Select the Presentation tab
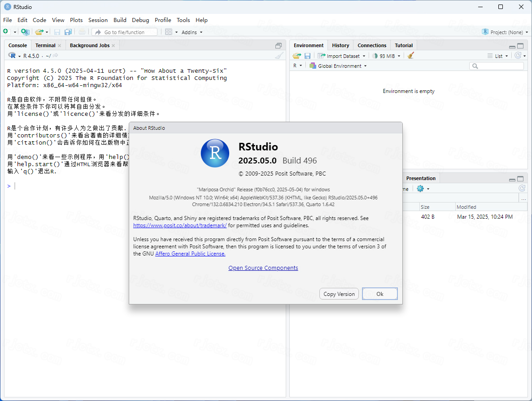The image size is (532, 401). pyautogui.click(x=421, y=178)
